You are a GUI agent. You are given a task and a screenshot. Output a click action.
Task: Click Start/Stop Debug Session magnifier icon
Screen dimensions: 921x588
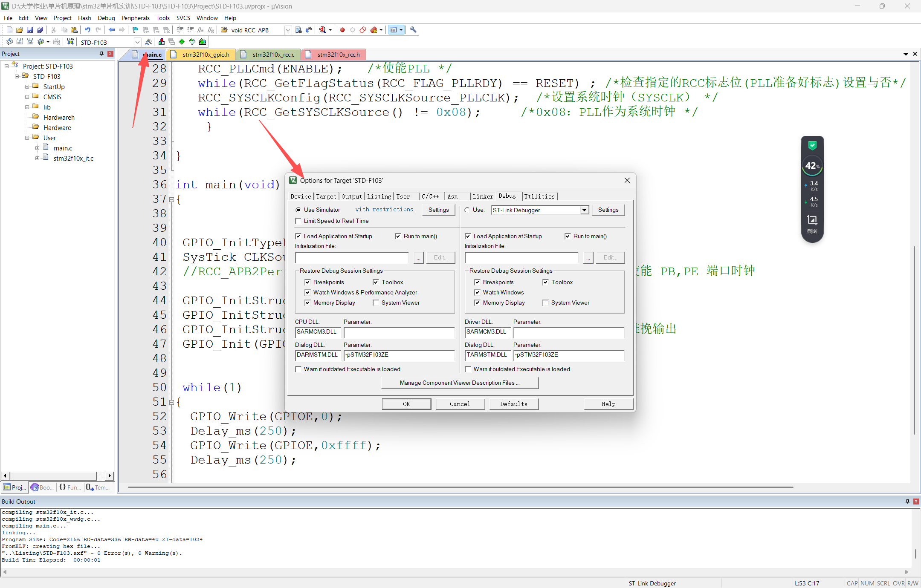click(x=323, y=30)
